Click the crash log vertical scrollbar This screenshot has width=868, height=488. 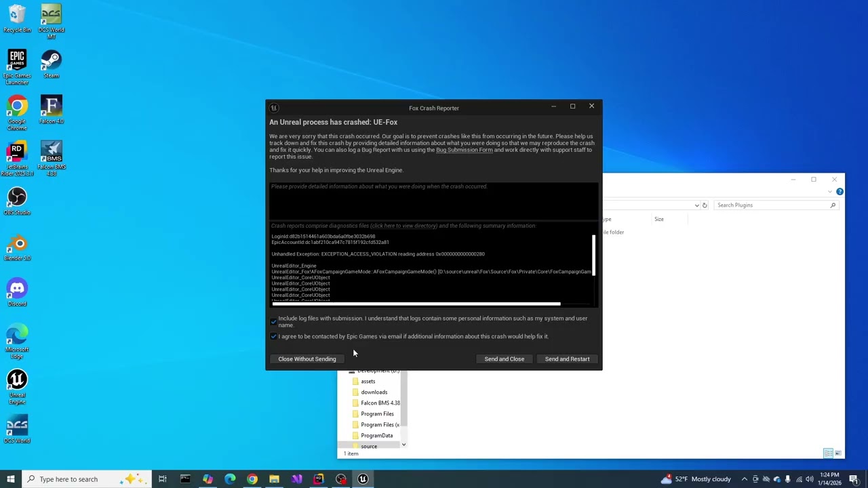click(593, 255)
